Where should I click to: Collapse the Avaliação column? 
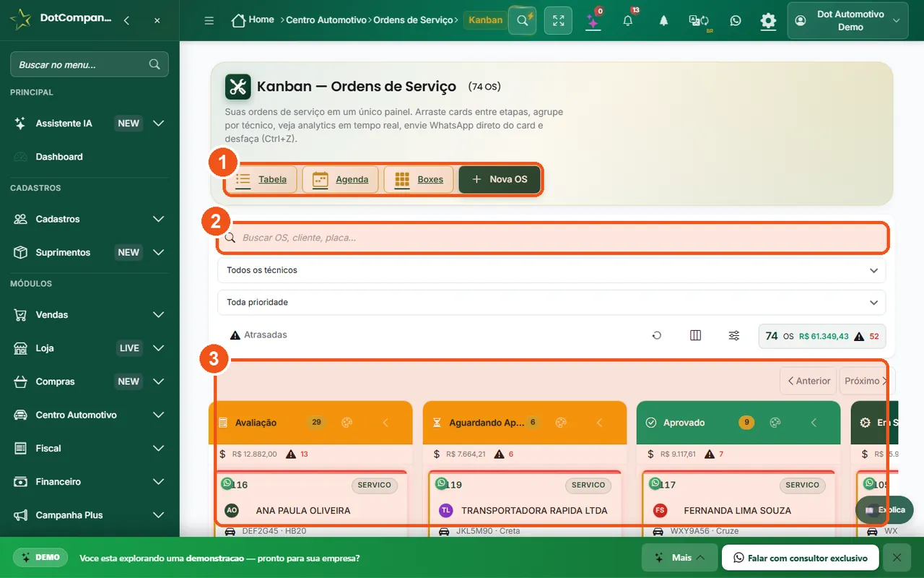[385, 423]
